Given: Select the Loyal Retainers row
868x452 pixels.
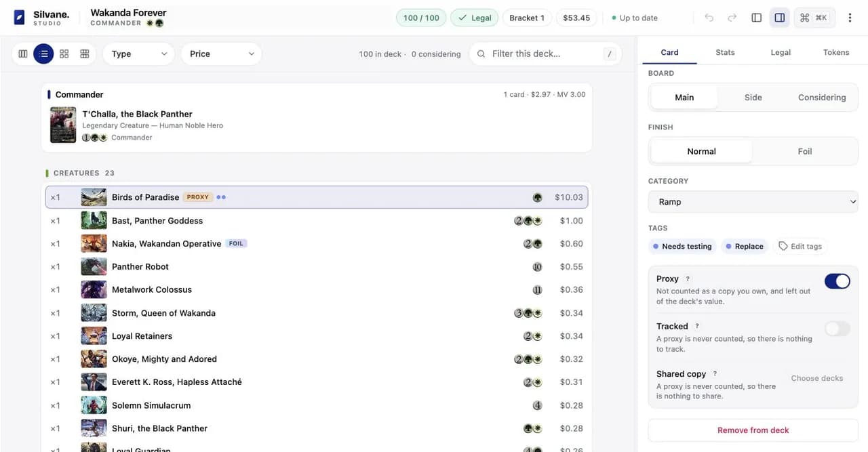Looking at the screenshot, I should pos(317,336).
